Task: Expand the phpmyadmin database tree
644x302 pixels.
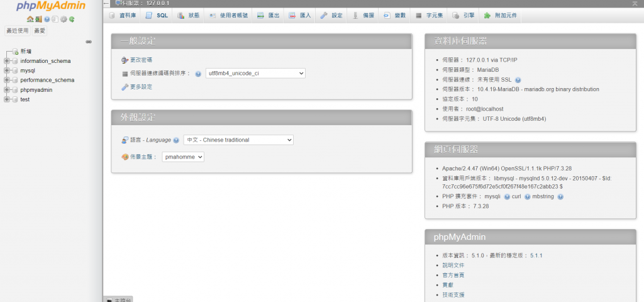Action: pyautogui.click(x=6, y=89)
